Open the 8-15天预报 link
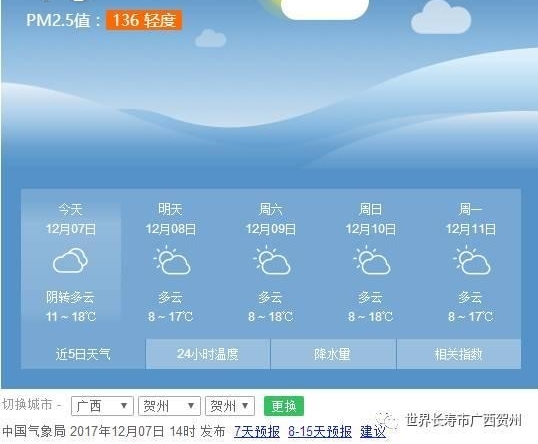 pos(320,432)
